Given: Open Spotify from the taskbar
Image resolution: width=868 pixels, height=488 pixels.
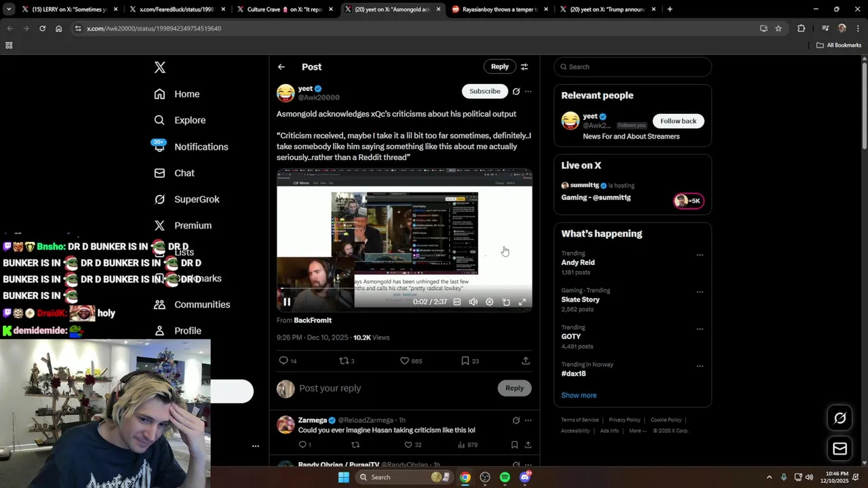Looking at the screenshot, I should point(505,477).
